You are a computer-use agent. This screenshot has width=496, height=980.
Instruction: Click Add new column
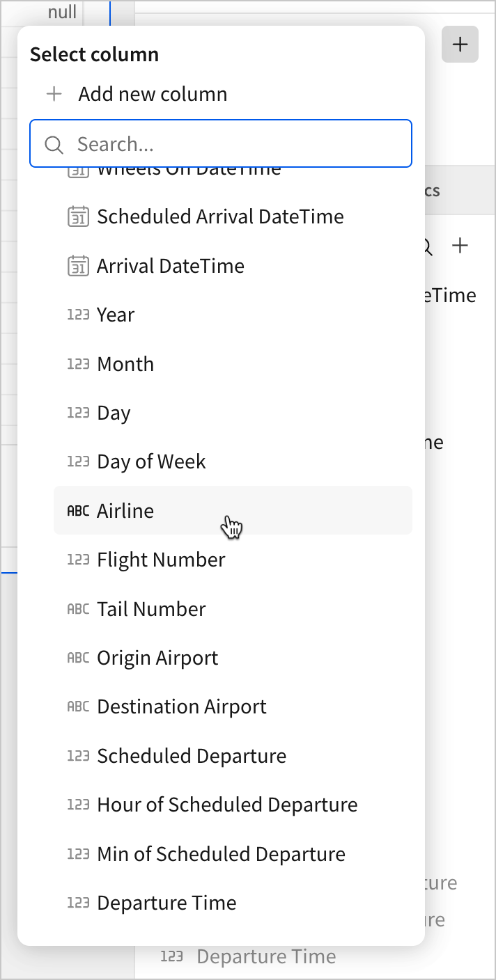pos(153,95)
